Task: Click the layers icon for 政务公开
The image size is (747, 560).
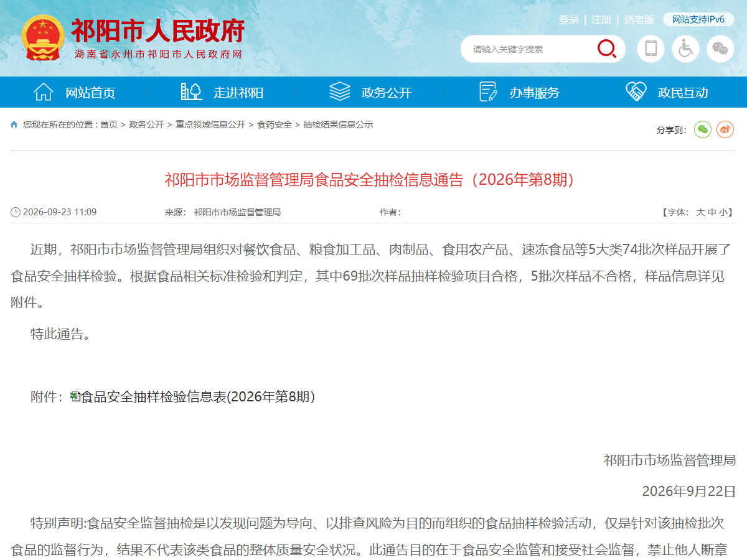Action: (340, 91)
